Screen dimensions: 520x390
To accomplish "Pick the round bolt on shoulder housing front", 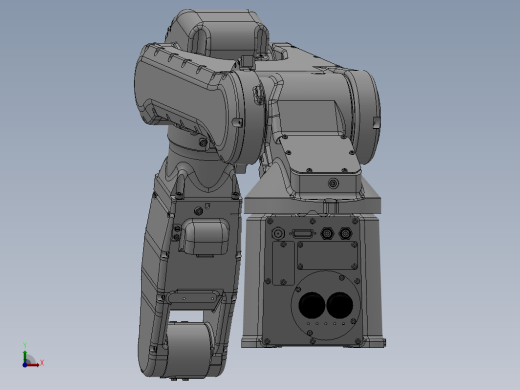I will pos(333,183).
